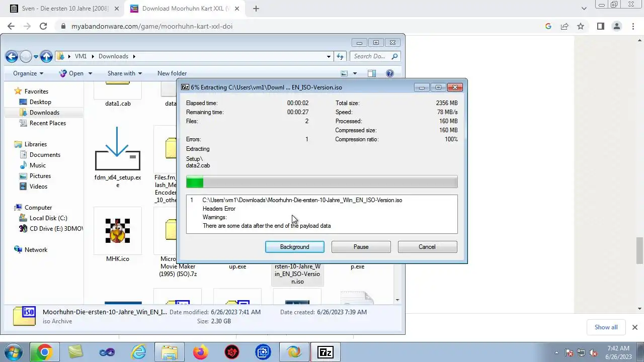The image size is (644, 362).
Task: Refresh the Explorer folder view
Action: (340, 56)
